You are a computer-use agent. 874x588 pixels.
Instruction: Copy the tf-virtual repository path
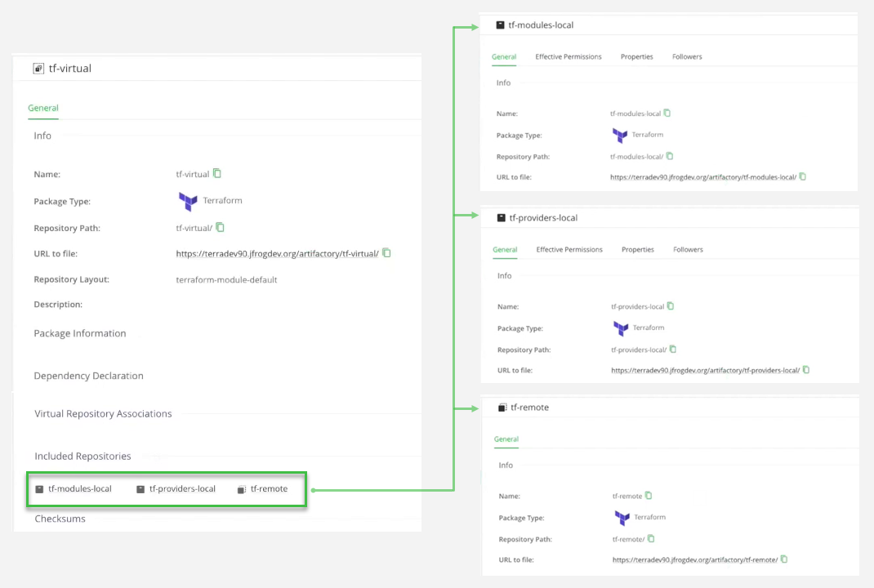pyautogui.click(x=220, y=228)
